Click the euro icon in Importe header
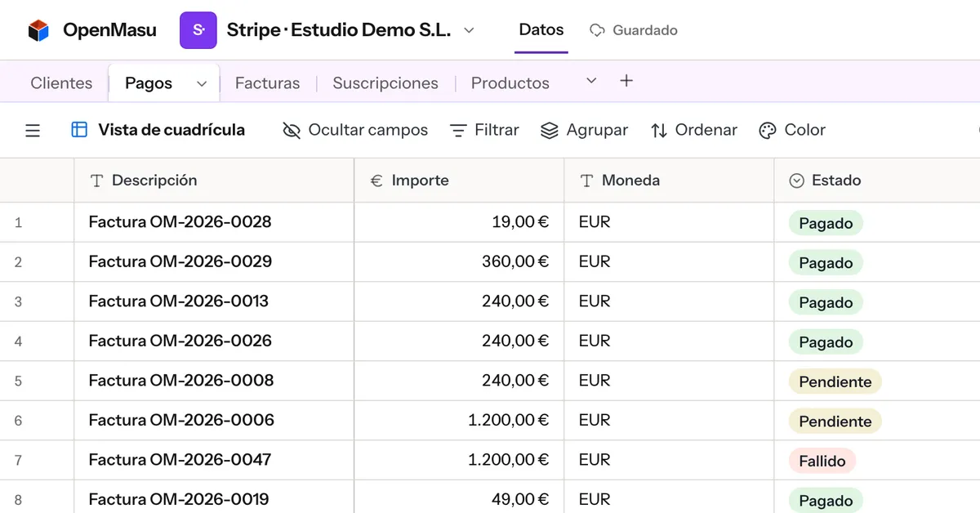980x513 pixels. point(376,181)
